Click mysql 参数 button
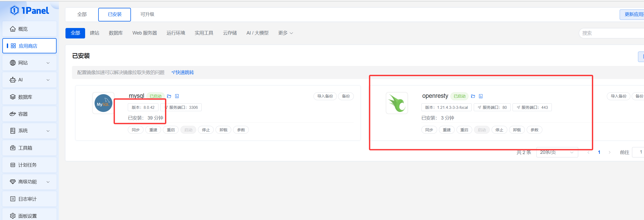 pos(241,130)
